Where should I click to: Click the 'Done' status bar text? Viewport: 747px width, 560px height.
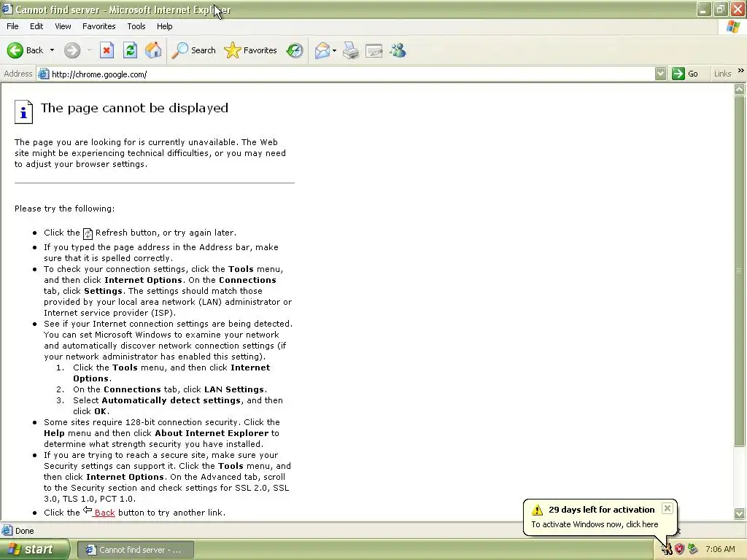click(24, 531)
